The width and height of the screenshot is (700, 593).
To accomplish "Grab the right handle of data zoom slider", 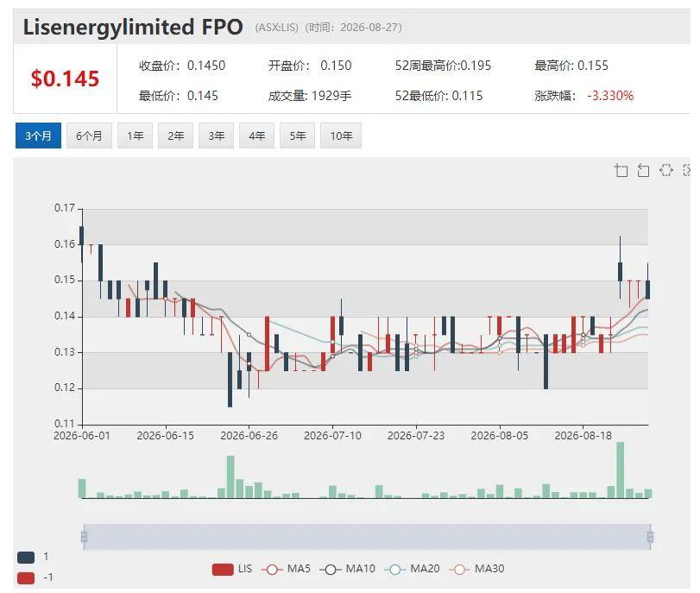I will coord(651,536).
